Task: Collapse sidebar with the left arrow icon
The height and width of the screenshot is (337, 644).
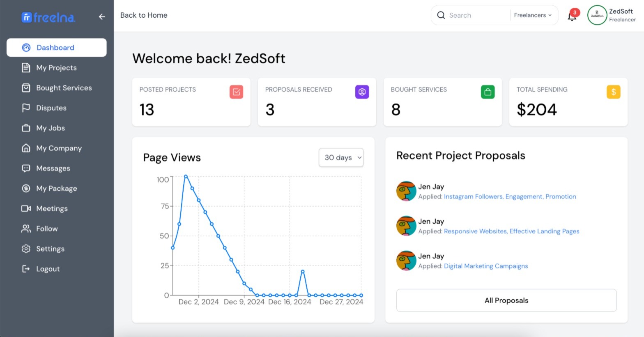Action: click(102, 17)
